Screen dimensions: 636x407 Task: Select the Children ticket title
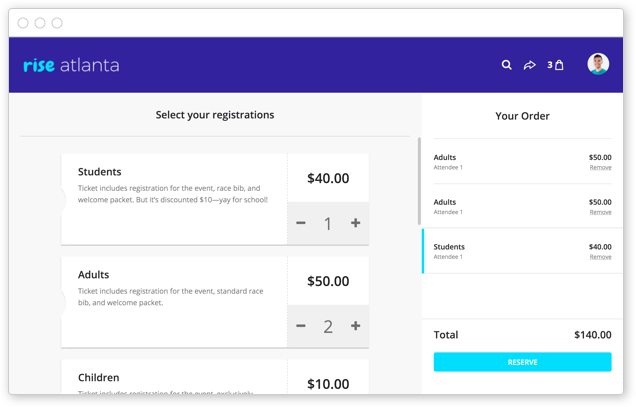point(99,378)
